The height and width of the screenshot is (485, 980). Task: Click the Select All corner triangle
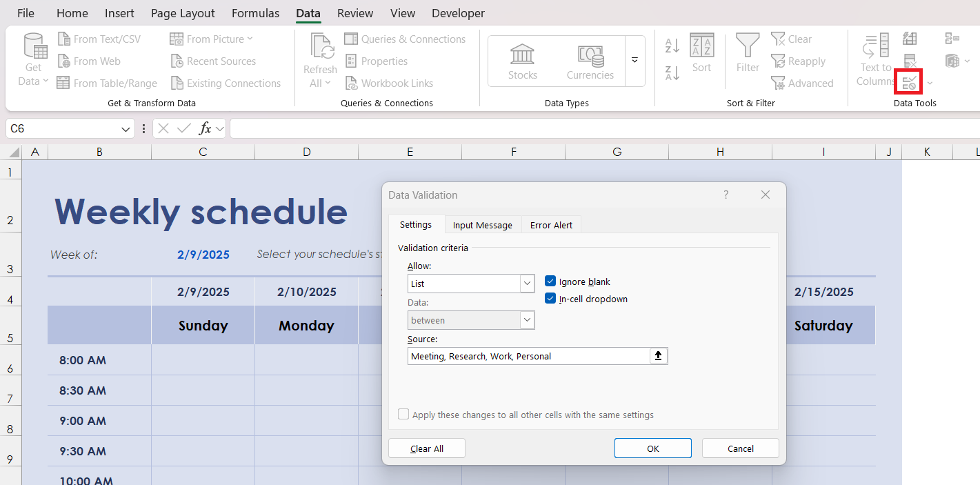pyautogui.click(x=14, y=152)
